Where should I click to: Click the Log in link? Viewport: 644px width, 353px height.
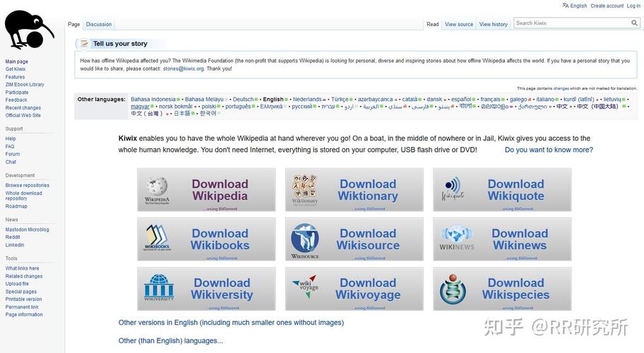click(633, 6)
